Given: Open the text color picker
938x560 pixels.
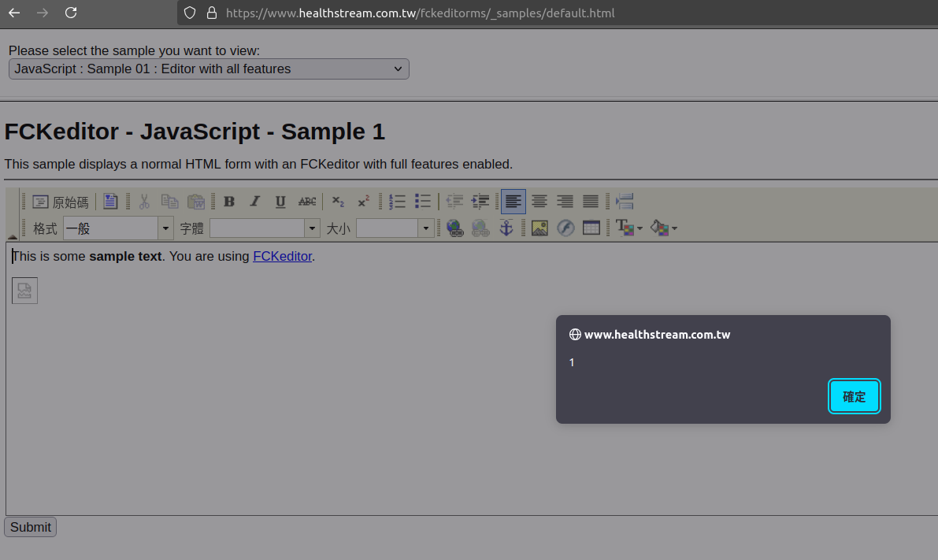Looking at the screenshot, I should coord(628,228).
